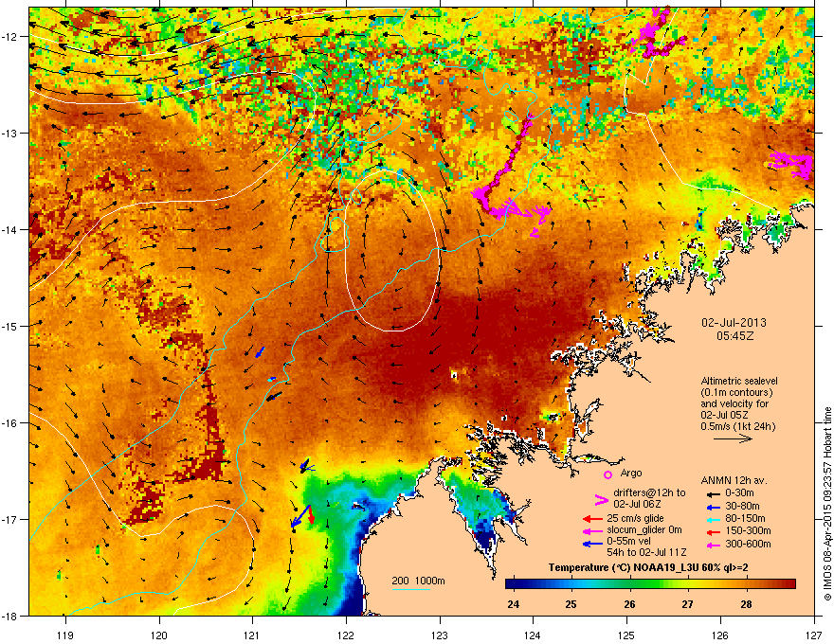
Task: Click the longitude axis label 122
Action: (346, 635)
